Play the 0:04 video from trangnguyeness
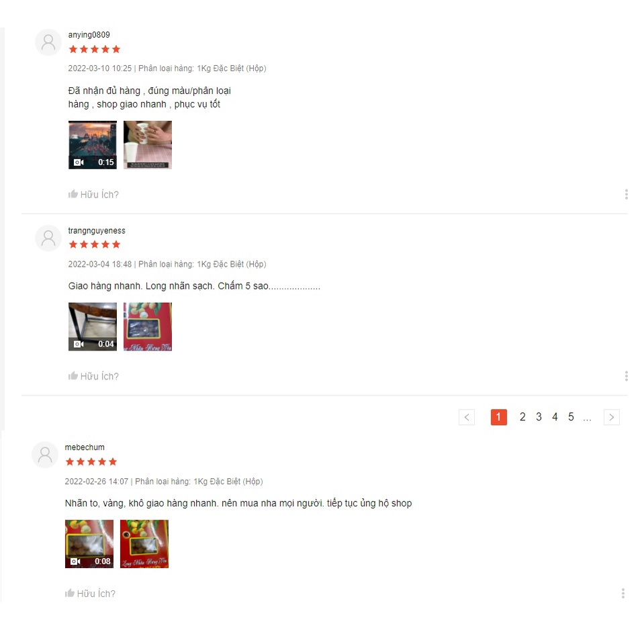 point(93,327)
